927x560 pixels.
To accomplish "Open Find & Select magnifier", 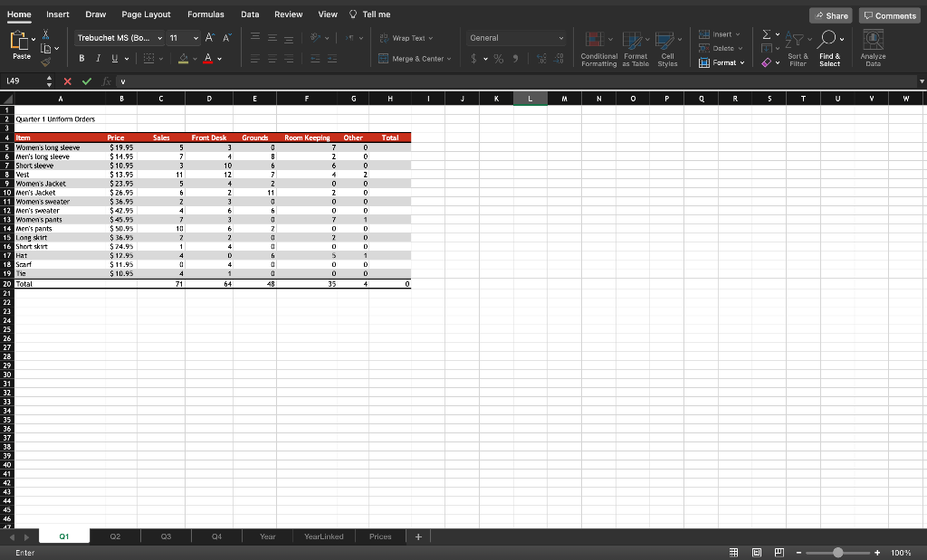I will 829,49.
